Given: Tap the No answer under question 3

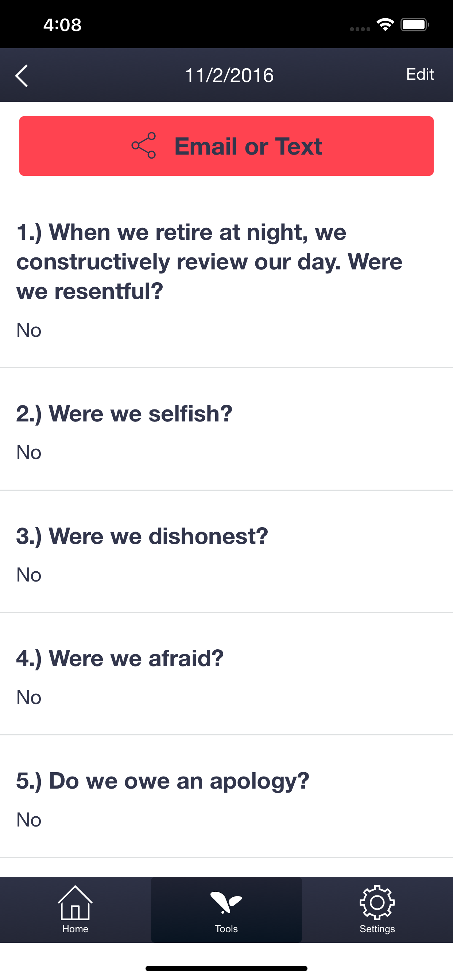Looking at the screenshot, I should [x=29, y=575].
